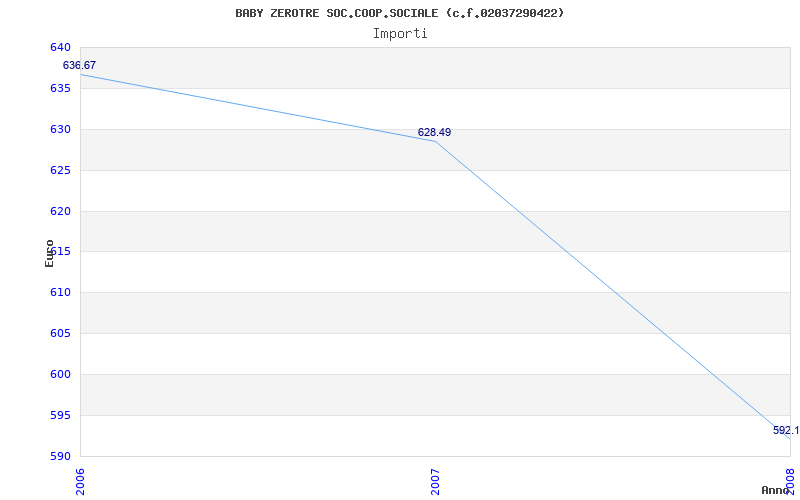Image resolution: width=800 pixels, height=500 pixels.
Task: Click the 620 y-axis value
Action: click(60, 211)
